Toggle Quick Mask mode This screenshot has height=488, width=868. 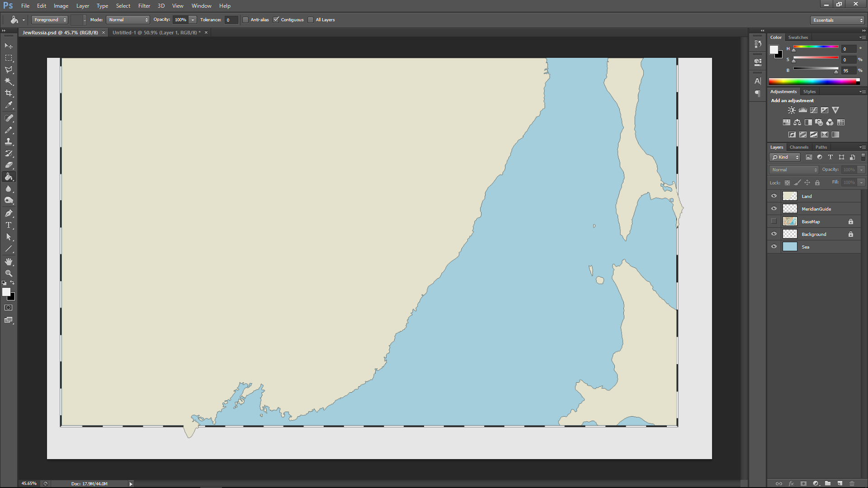9,308
